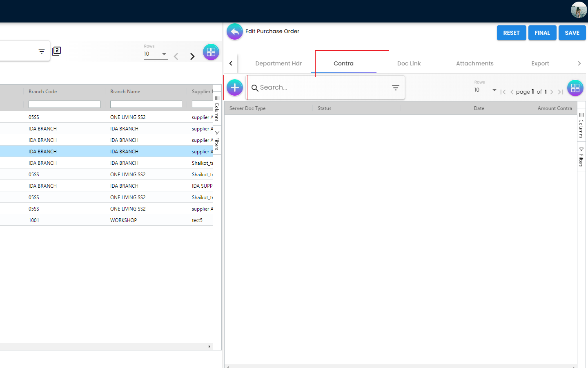Click the multi-select icon with number 2
The width and height of the screenshot is (588, 368).
click(56, 51)
